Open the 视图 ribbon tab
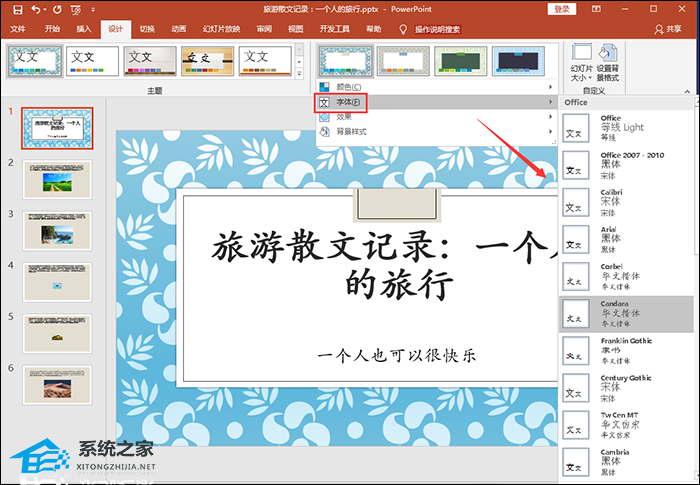The width and height of the screenshot is (700, 485). 296,29
